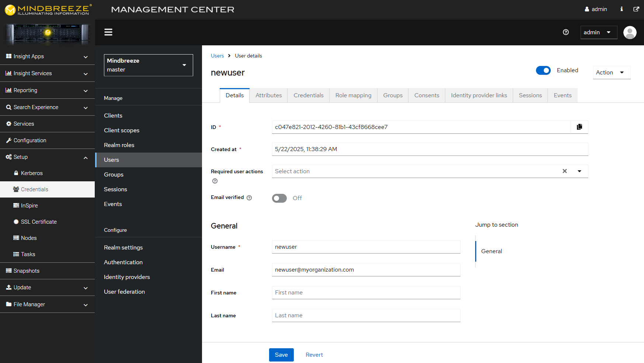Open the hamburger menu icon
The image size is (644, 363).
pos(108,32)
